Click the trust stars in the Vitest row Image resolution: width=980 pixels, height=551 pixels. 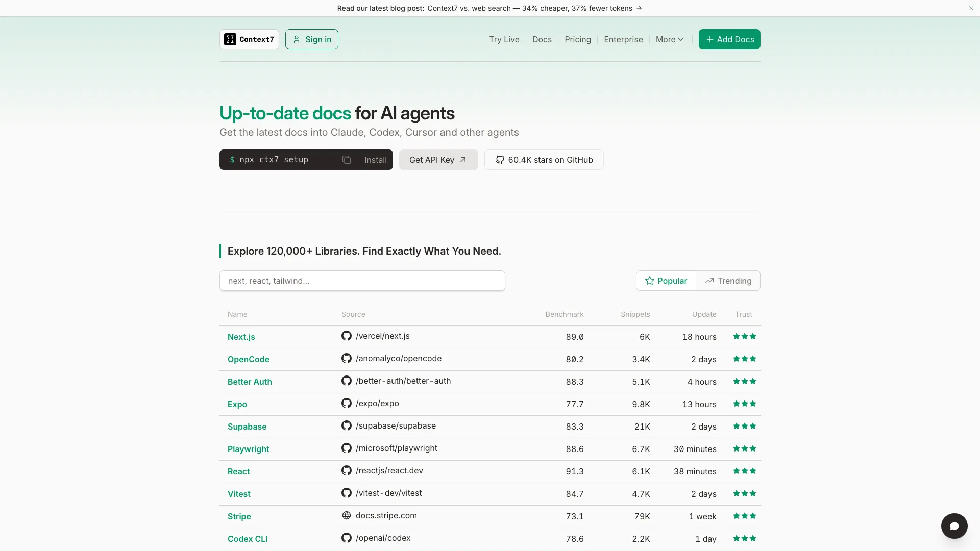(745, 493)
